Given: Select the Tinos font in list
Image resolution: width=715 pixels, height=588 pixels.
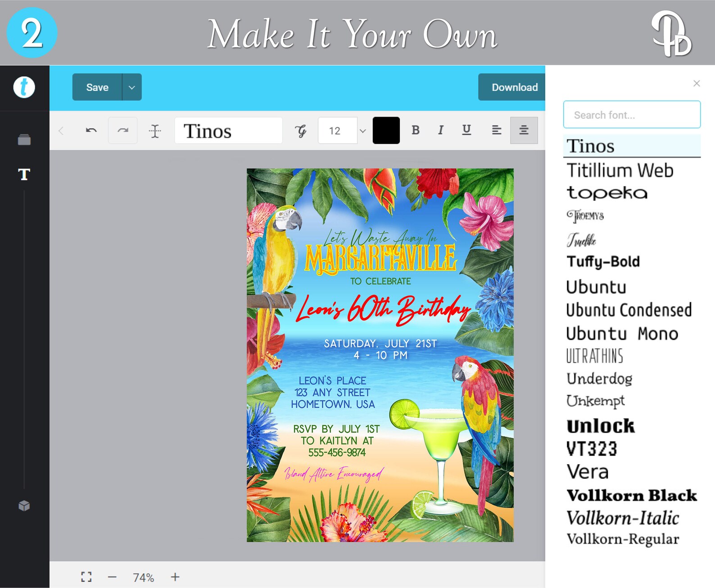Looking at the screenshot, I should click(x=632, y=146).
